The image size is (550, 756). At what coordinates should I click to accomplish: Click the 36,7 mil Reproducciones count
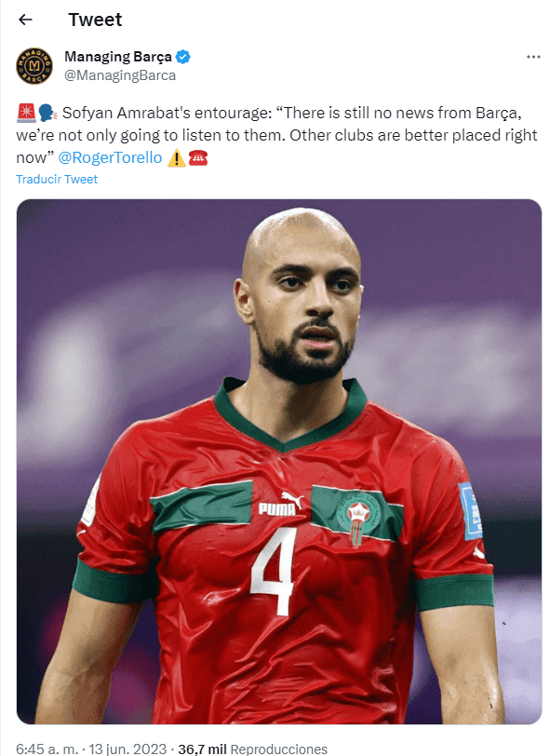pyautogui.click(x=252, y=749)
